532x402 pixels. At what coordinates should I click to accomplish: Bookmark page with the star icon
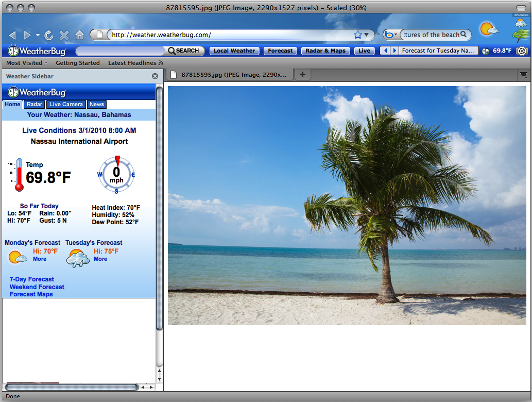point(357,35)
